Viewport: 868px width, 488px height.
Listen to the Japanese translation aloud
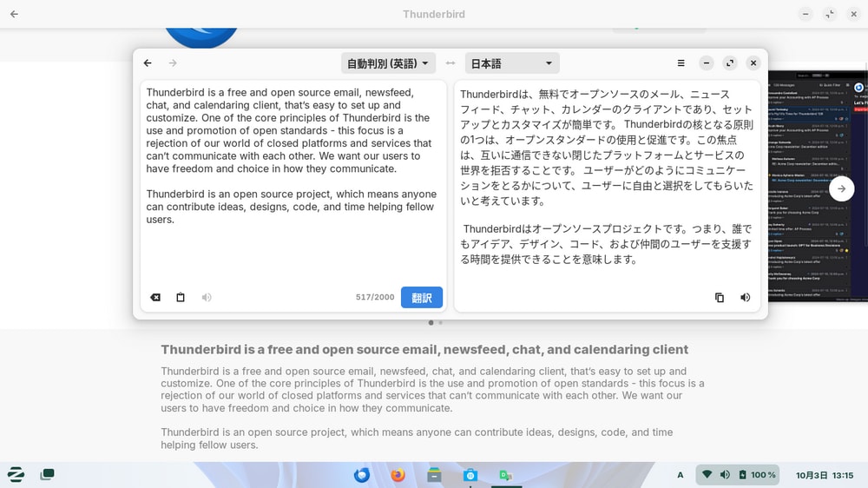[x=745, y=297]
